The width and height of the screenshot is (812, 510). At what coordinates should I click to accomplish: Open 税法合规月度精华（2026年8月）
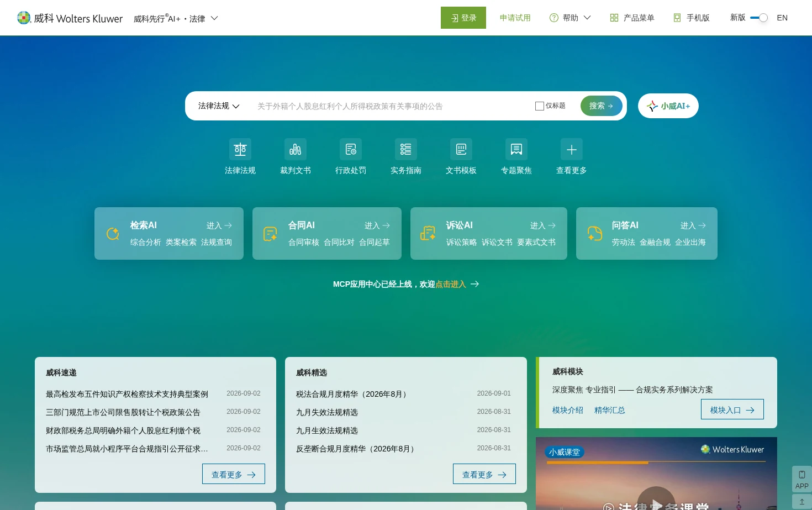[x=353, y=394]
